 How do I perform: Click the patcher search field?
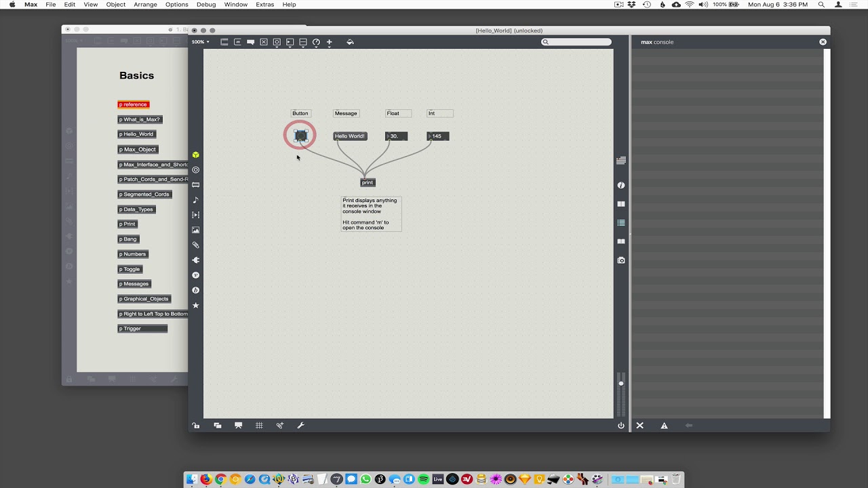click(x=576, y=42)
